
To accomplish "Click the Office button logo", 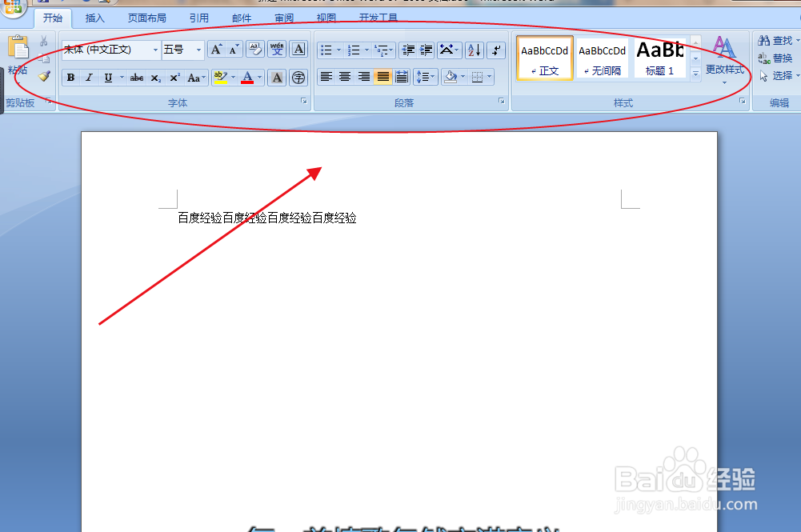I will tap(14, 6).
